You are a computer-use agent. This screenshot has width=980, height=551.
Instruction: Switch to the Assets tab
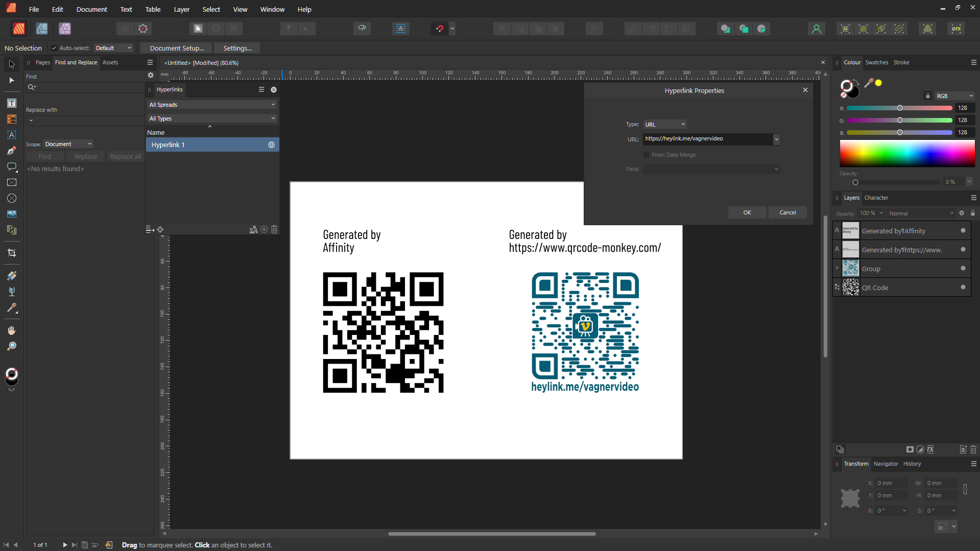coord(110,62)
